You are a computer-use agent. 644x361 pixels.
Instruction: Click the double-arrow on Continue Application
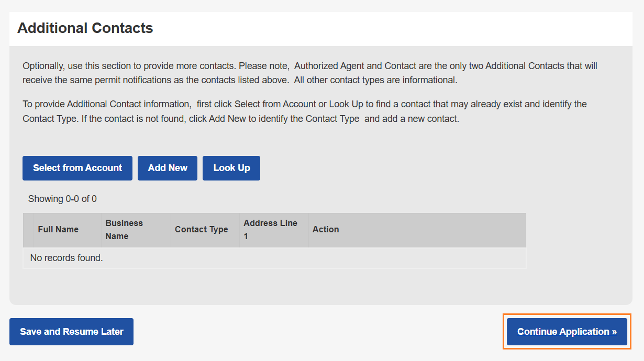(614, 332)
